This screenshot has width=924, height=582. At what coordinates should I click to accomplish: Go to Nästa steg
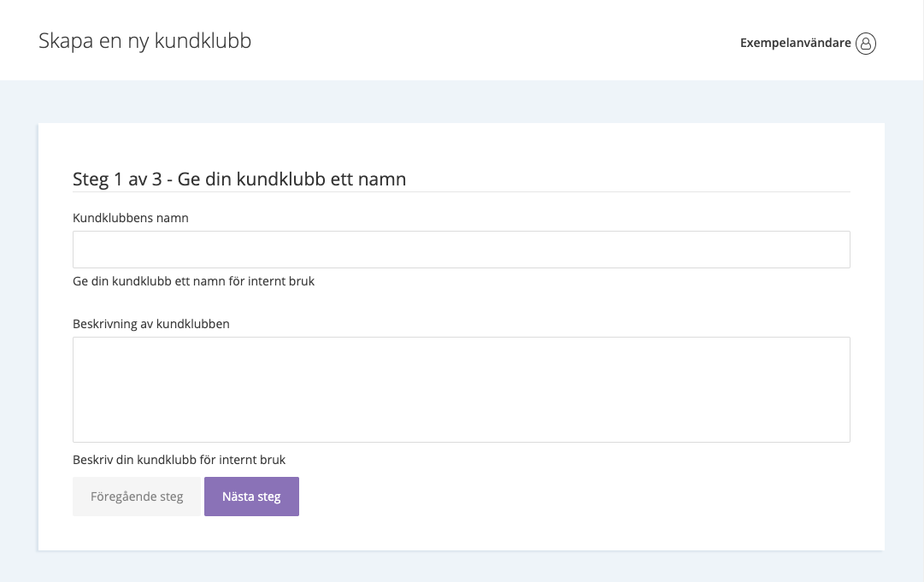coord(251,497)
